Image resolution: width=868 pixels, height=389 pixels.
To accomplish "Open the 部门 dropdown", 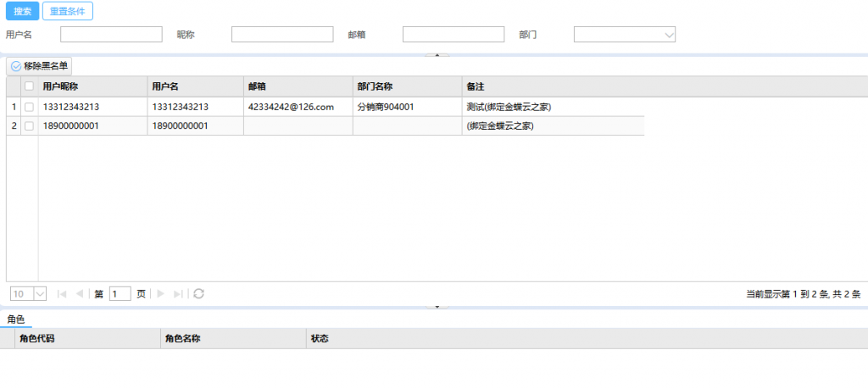I will coord(625,35).
